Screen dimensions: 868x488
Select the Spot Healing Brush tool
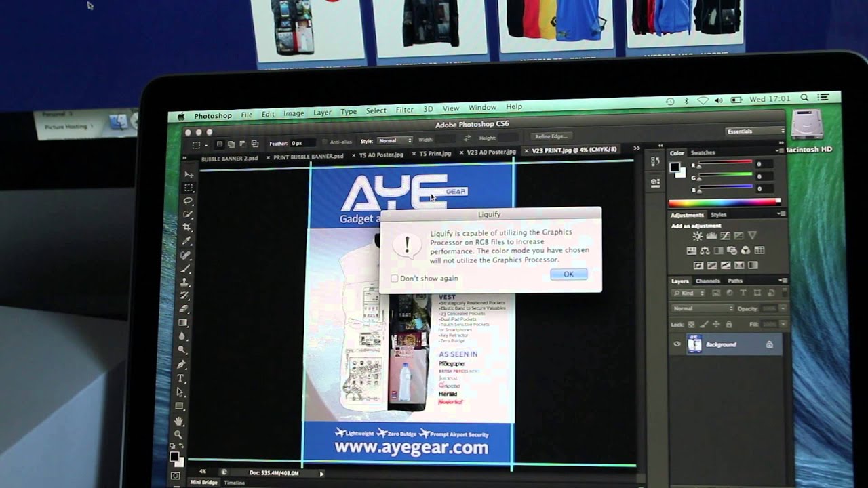[x=185, y=255]
